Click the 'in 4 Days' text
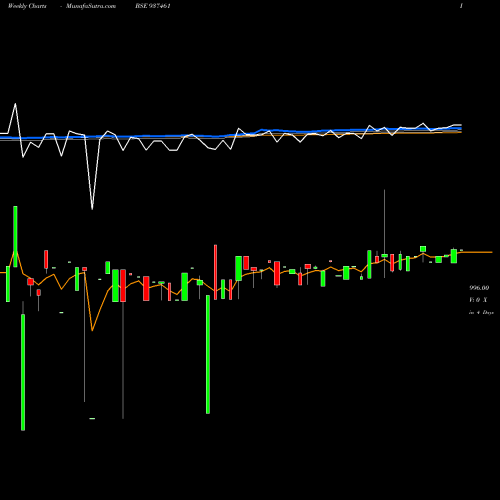 click(481, 313)
